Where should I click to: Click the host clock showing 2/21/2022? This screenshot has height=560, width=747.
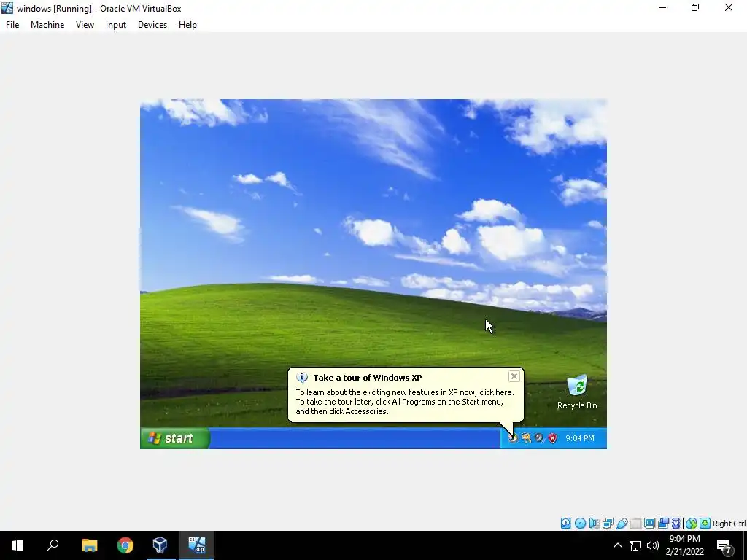pos(684,545)
